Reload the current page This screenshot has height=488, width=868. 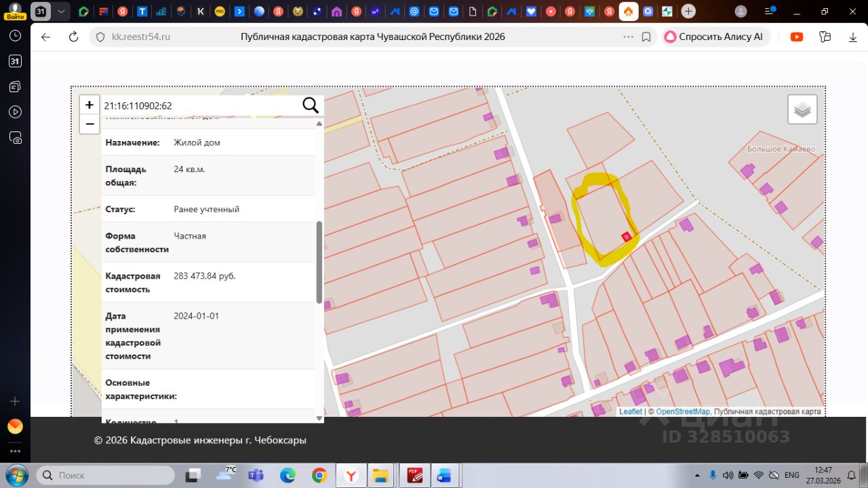point(74,37)
